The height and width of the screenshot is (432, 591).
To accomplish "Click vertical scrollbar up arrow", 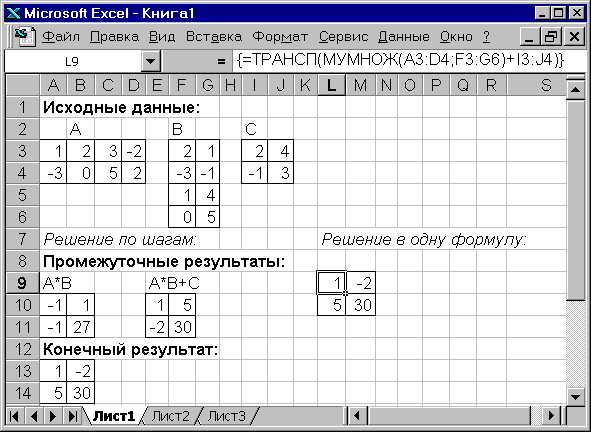I will (575, 89).
